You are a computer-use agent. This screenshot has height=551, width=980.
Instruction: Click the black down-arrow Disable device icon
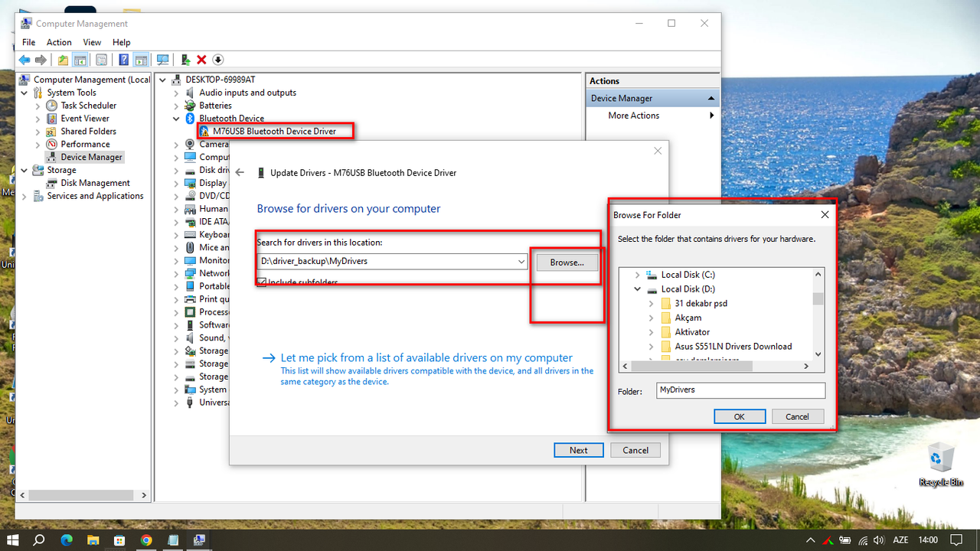[217, 60]
